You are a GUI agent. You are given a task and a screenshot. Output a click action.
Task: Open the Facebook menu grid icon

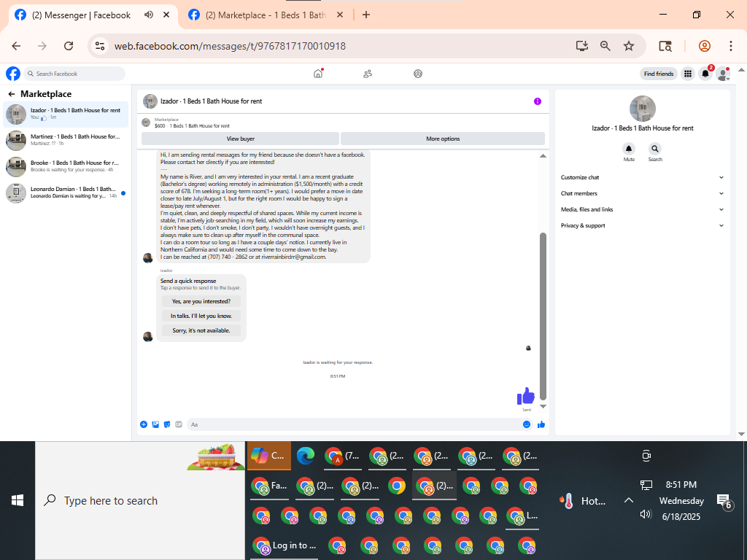coord(687,74)
